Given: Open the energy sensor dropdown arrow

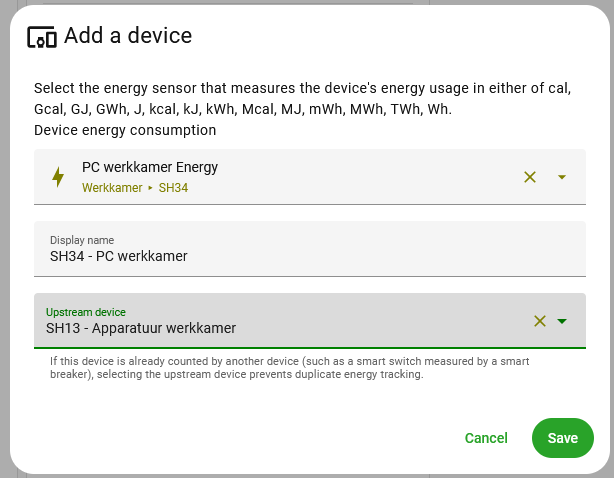Looking at the screenshot, I should (x=562, y=177).
